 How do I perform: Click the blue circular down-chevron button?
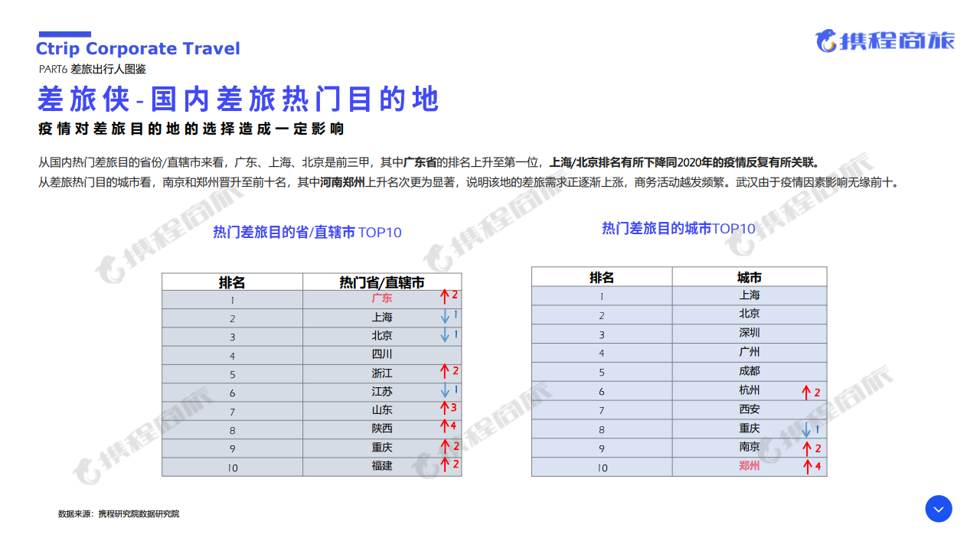(938, 509)
